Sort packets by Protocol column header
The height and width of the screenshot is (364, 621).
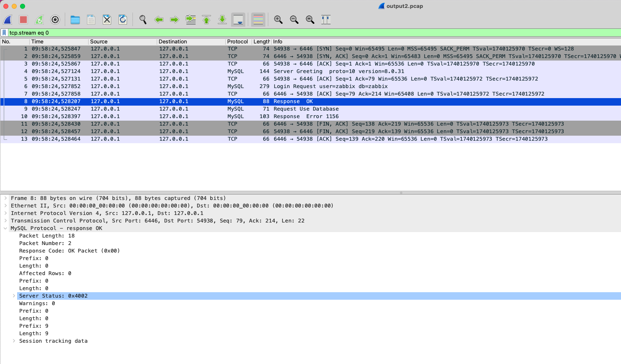click(x=237, y=42)
